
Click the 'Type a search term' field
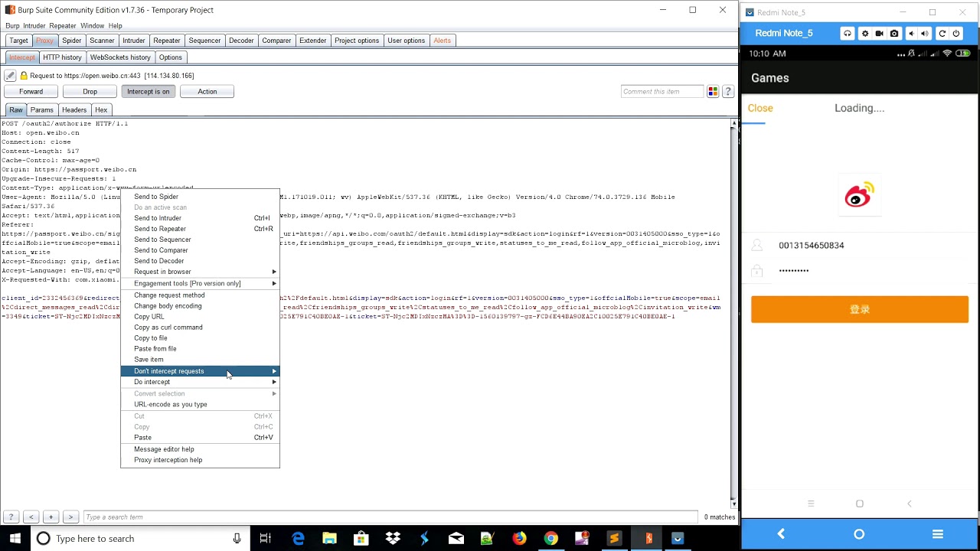pos(390,517)
